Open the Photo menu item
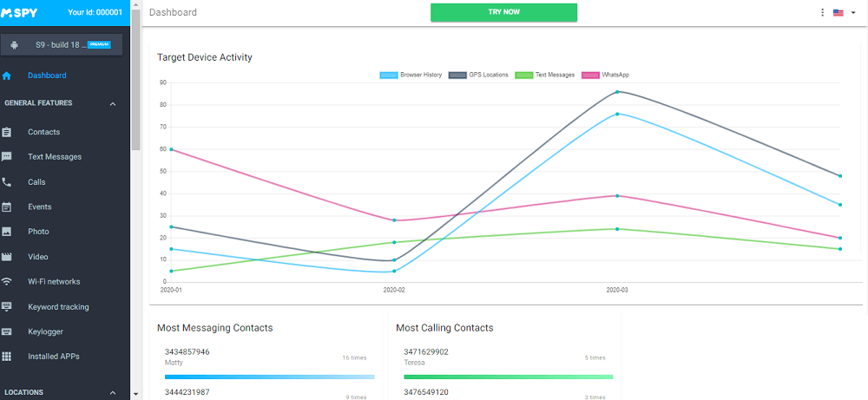 38,232
